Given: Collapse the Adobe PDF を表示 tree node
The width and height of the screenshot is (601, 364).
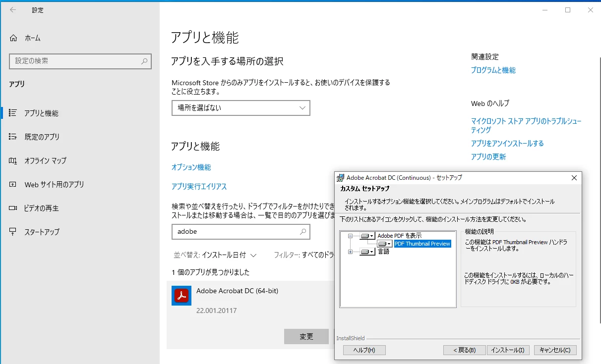Looking at the screenshot, I should (350, 236).
